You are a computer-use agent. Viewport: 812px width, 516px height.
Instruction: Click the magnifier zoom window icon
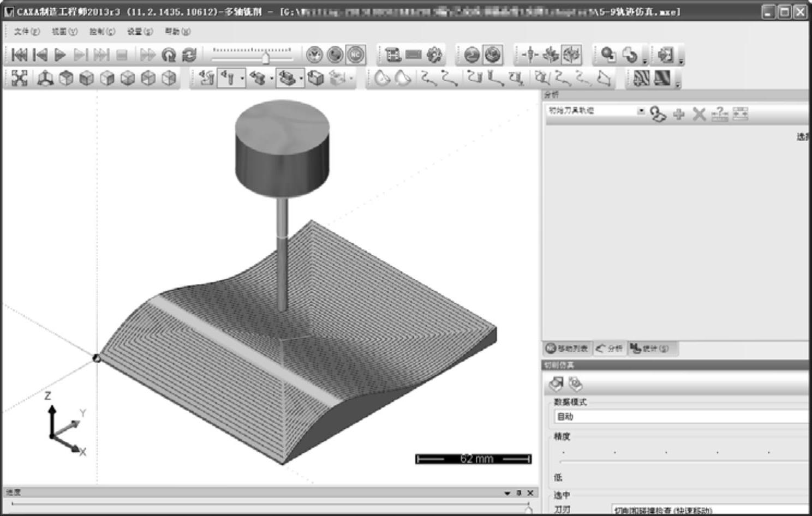tap(608, 55)
